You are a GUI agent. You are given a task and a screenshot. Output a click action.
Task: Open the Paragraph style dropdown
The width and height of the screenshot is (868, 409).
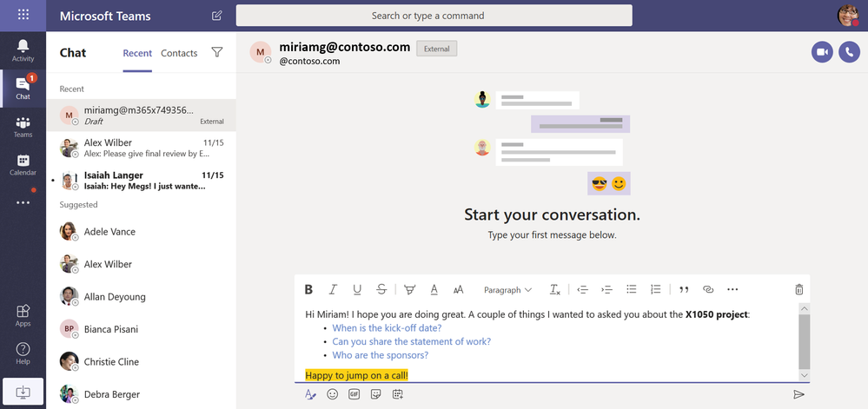(507, 289)
